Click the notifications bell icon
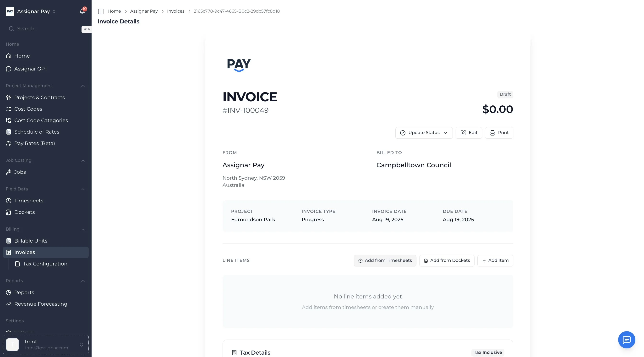This screenshot has height=357, width=644. coord(82,11)
